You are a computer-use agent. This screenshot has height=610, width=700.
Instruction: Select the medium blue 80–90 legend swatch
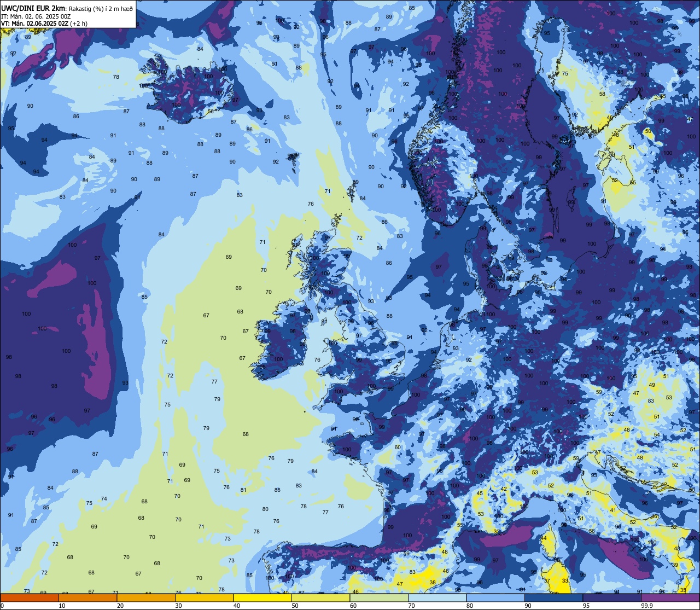click(495, 597)
